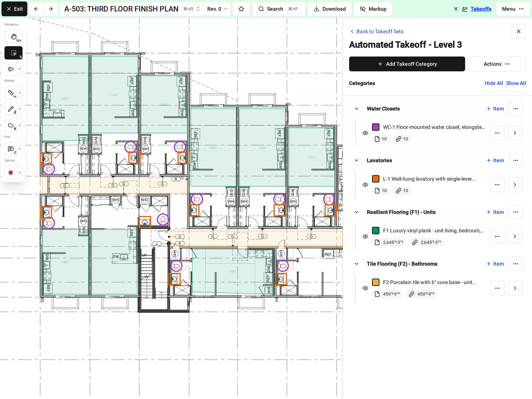Screen dimensions: 532x399
Task: Click the green F1 color swatch
Action: [x=376, y=230]
